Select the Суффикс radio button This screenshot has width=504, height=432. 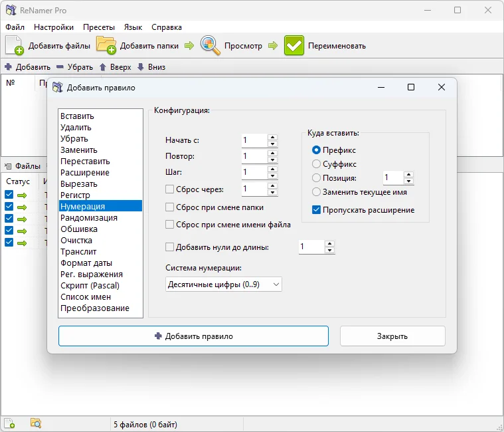point(316,164)
